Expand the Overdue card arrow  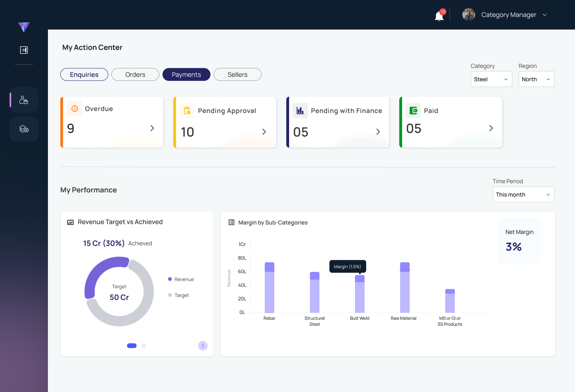click(152, 128)
